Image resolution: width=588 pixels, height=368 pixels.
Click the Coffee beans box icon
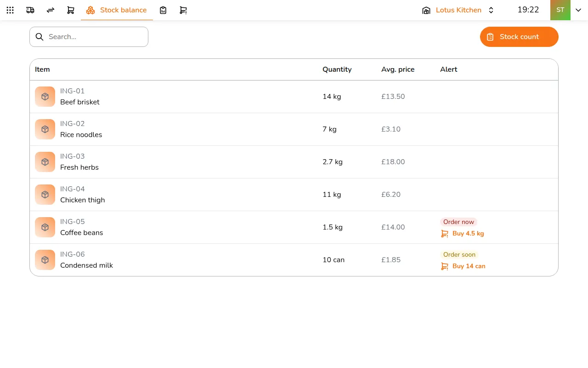pyautogui.click(x=45, y=227)
